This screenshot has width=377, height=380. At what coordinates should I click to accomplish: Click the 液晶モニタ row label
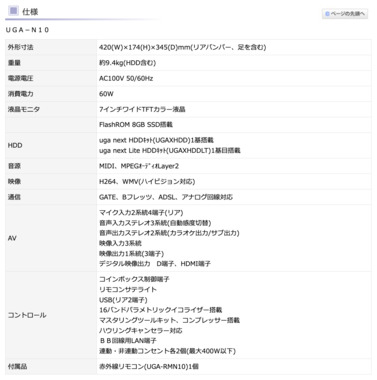pyautogui.click(x=24, y=109)
